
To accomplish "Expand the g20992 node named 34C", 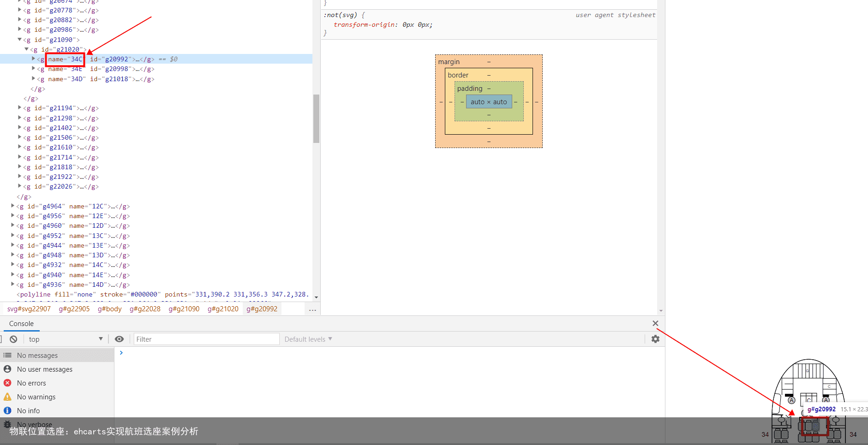I will [33, 59].
